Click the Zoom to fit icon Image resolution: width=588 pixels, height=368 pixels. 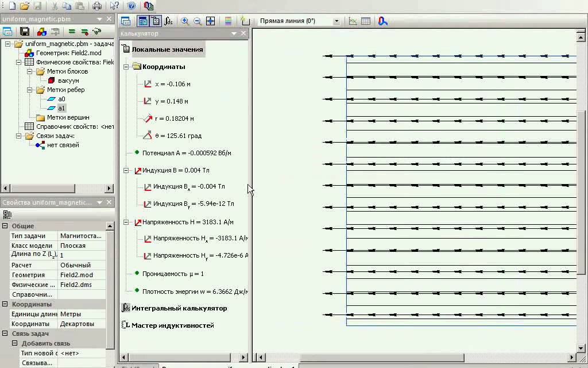211,21
